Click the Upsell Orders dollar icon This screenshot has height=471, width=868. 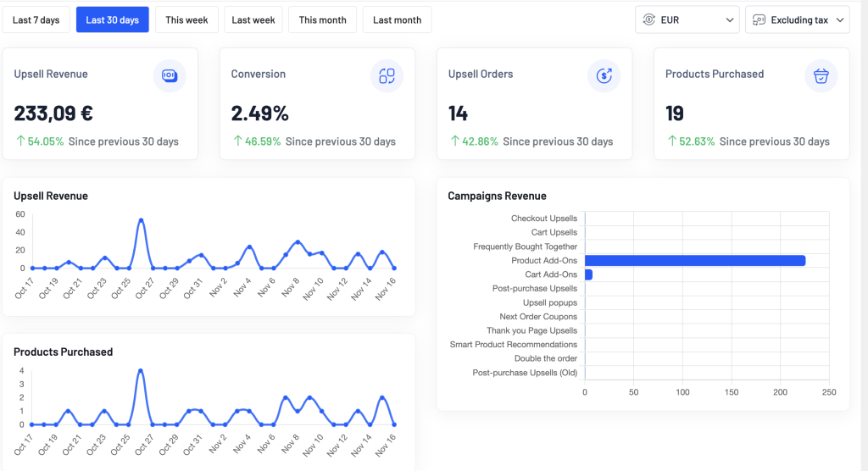click(604, 75)
